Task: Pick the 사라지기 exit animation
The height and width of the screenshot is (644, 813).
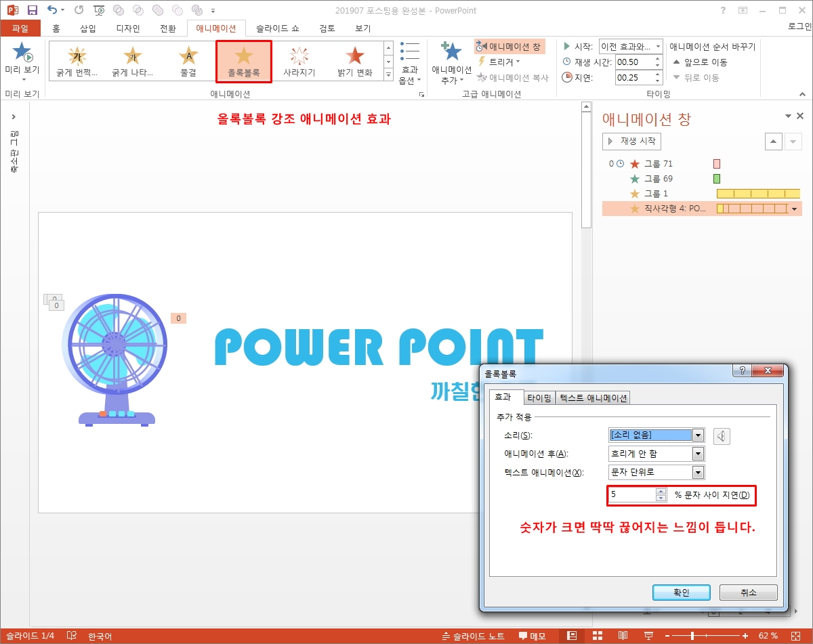Action: 299,60
